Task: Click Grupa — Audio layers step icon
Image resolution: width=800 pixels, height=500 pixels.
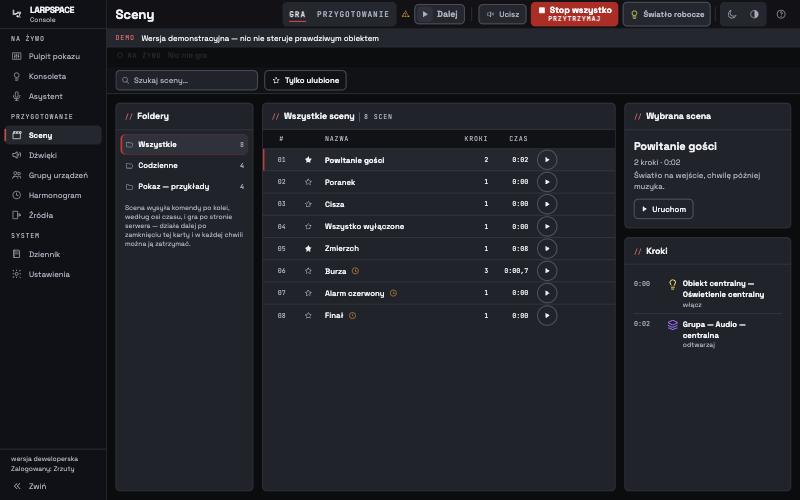Action: pyautogui.click(x=672, y=324)
